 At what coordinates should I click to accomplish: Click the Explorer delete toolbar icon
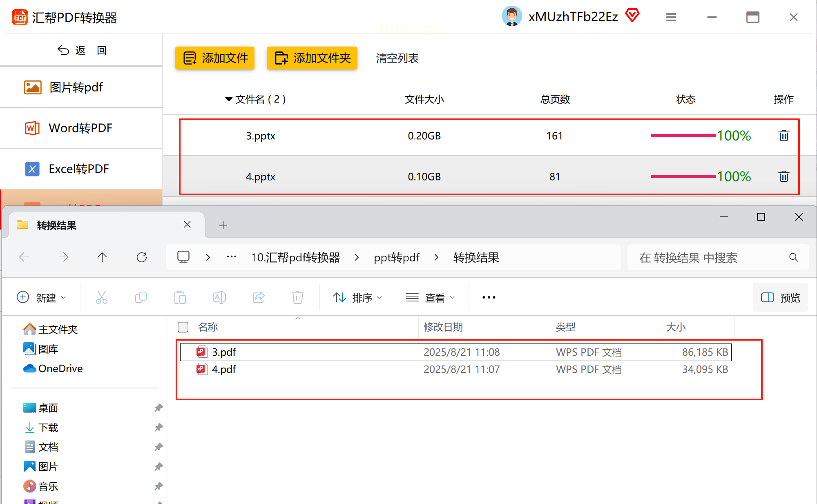click(x=298, y=297)
